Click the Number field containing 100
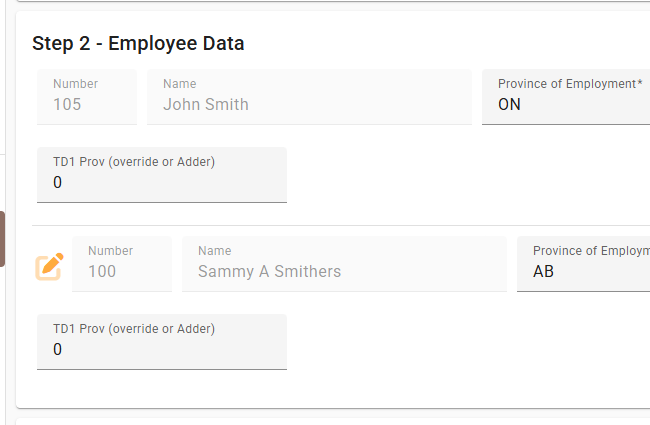Screen dimensions: 650x425 [122, 264]
